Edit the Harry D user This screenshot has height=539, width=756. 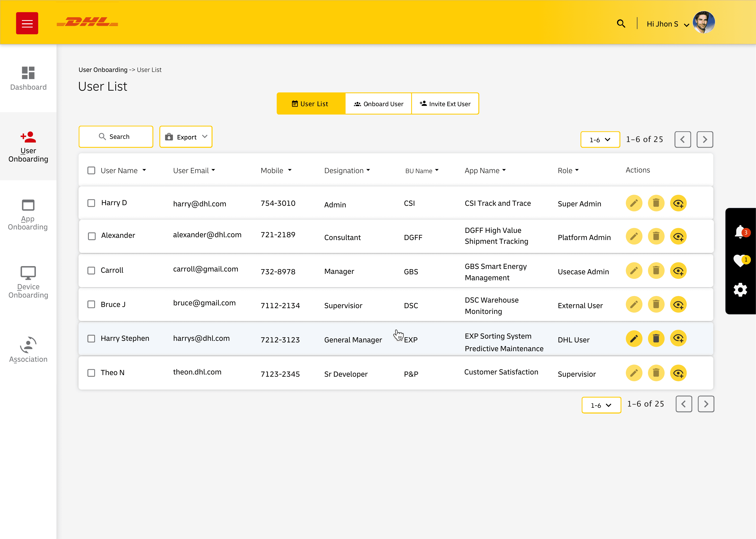pyautogui.click(x=634, y=203)
